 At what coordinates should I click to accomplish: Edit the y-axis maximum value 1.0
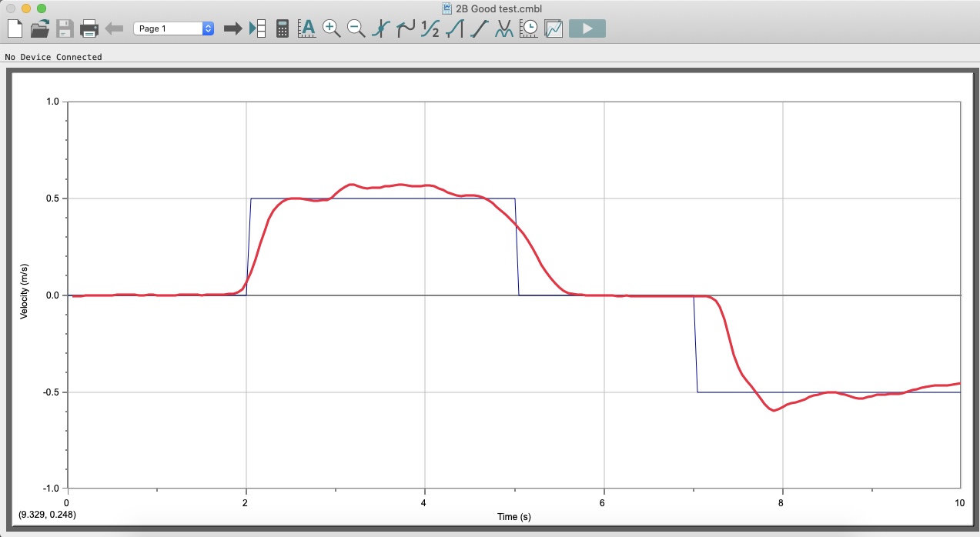[54, 101]
